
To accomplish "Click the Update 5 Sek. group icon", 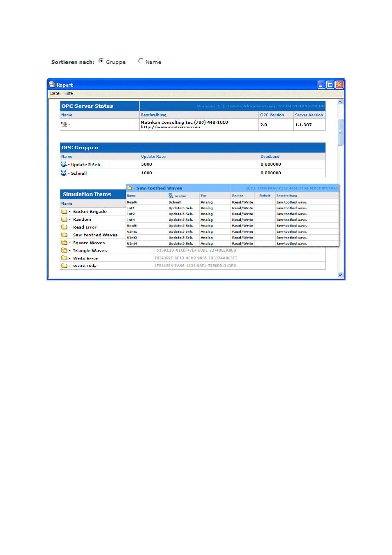I will tap(64, 164).
